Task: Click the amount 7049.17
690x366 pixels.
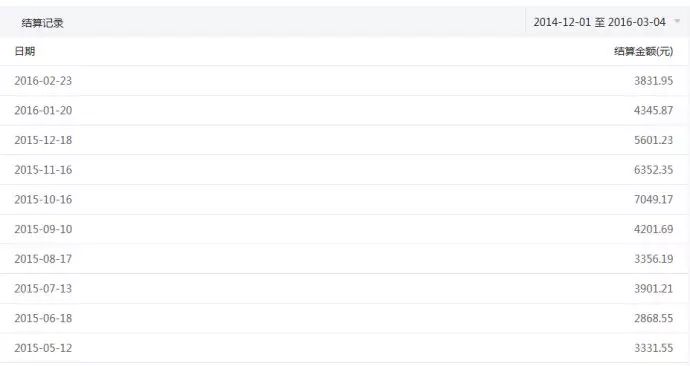Action: pos(653,199)
